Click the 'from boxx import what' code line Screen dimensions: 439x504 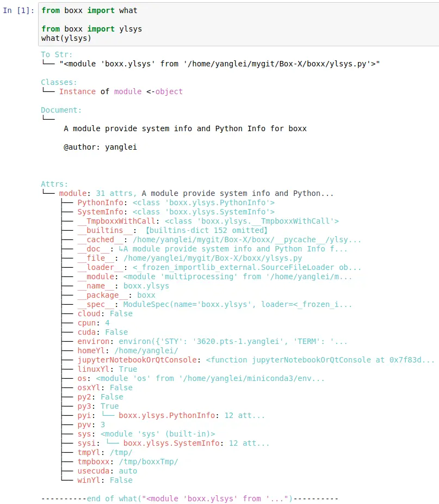point(89,10)
